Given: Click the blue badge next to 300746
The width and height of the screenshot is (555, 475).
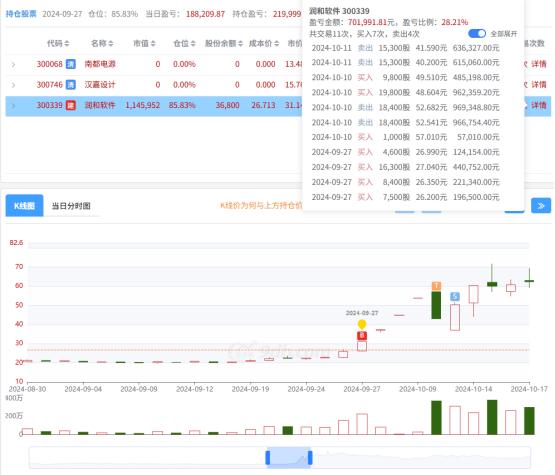Looking at the screenshot, I should pyautogui.click(x=71, y=85).
